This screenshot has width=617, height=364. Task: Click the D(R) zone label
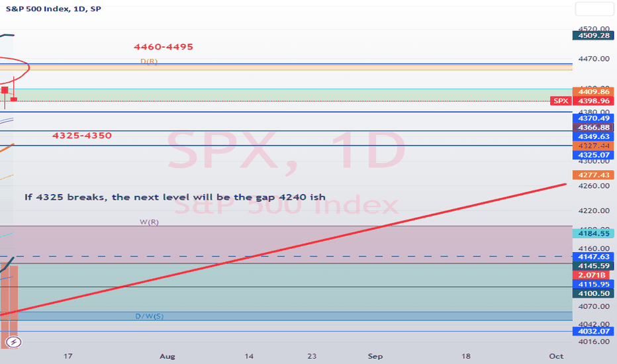[149, 61]
